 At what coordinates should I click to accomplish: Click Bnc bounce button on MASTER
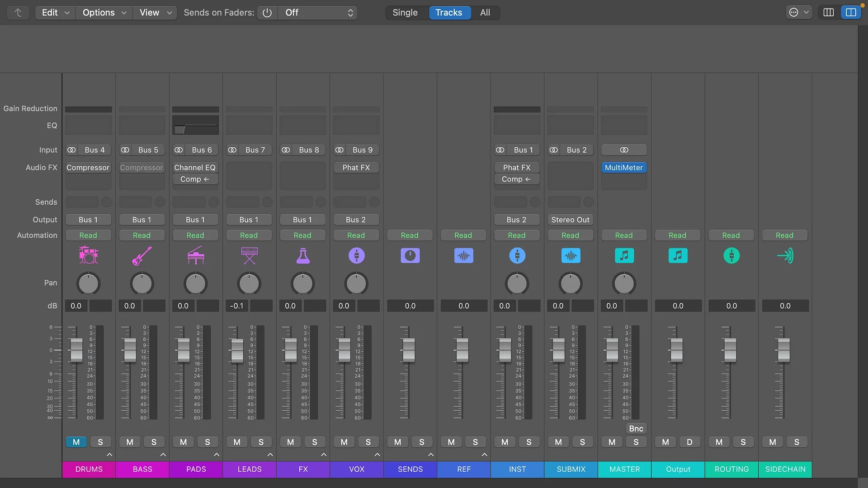coord(636,428)
